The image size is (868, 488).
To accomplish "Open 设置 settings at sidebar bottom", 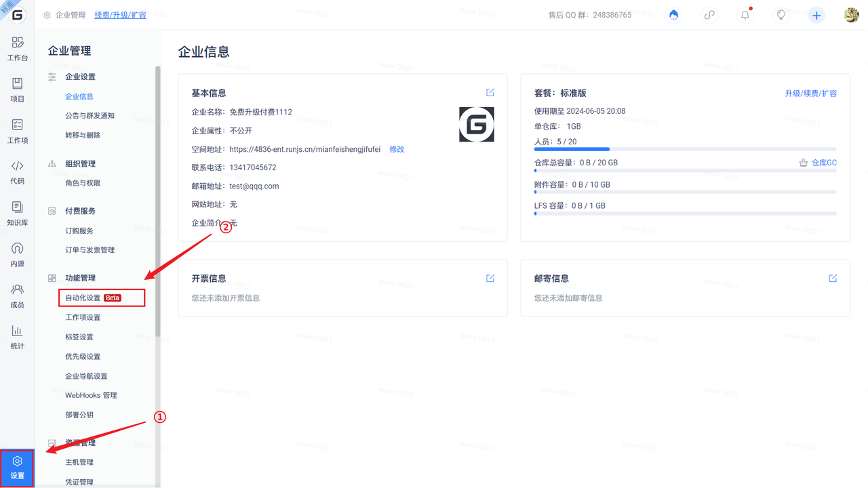I will pos(18,468).
